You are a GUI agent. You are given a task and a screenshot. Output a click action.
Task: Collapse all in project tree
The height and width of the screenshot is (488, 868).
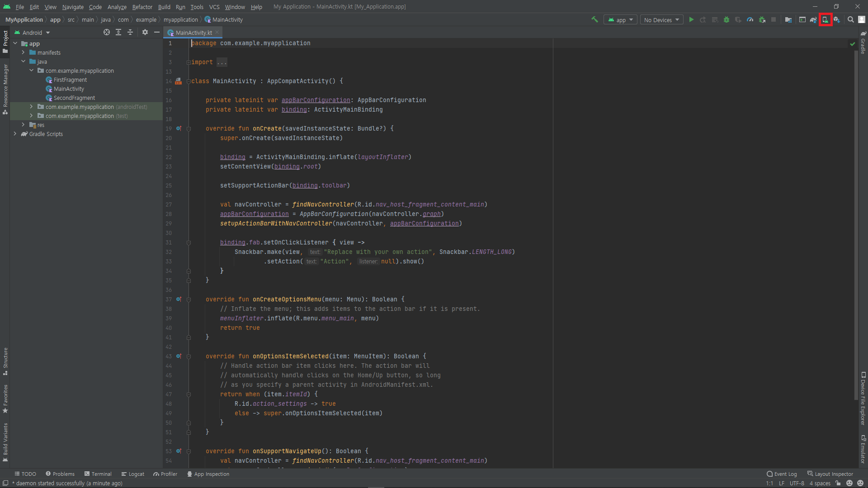(130, 32)
